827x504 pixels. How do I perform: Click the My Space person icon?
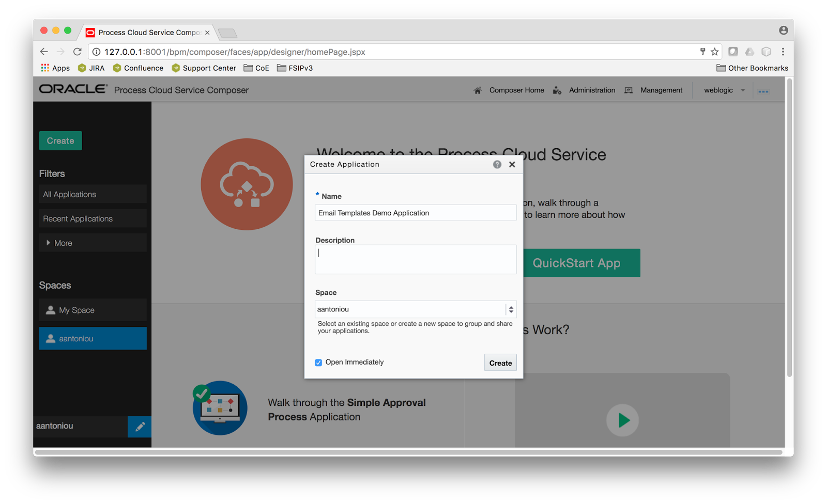[x=50, y=310]
